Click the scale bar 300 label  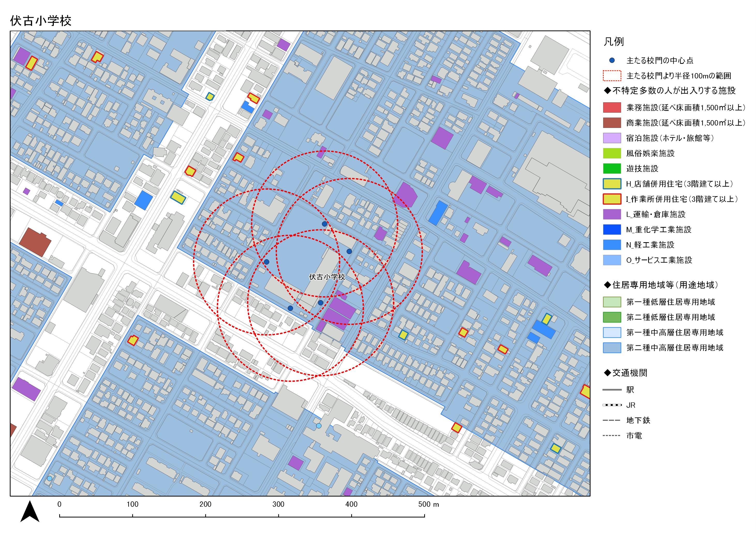(279, 504)
